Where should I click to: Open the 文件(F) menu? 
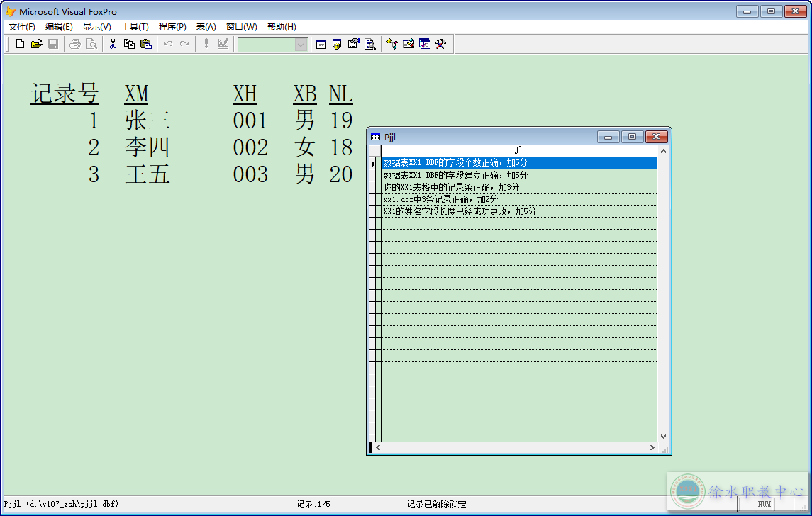click(x=22, y=27)
